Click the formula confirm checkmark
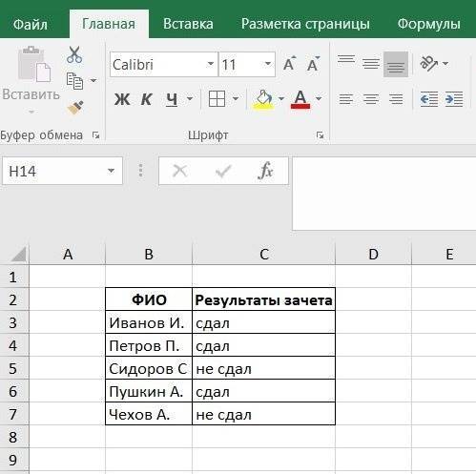Viewport: 476px width, 474px height. [x=223, y=171]
